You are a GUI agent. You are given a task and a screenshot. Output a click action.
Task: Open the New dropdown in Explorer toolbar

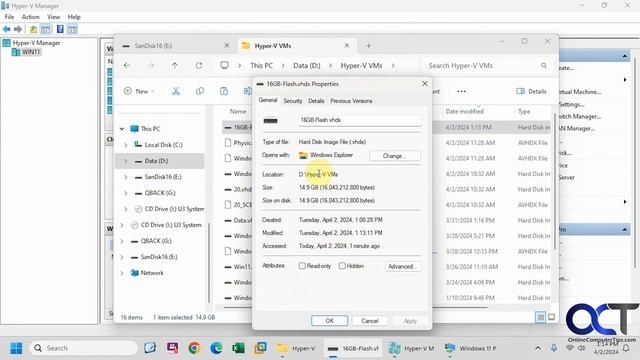(140, 91)
